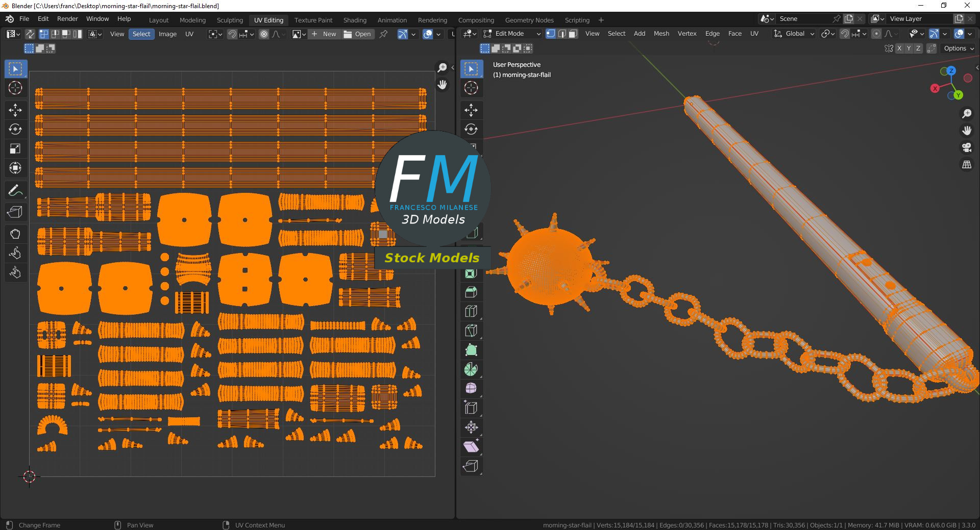Click the Scene name field
980x530 pixels.
tap(804, 19)
